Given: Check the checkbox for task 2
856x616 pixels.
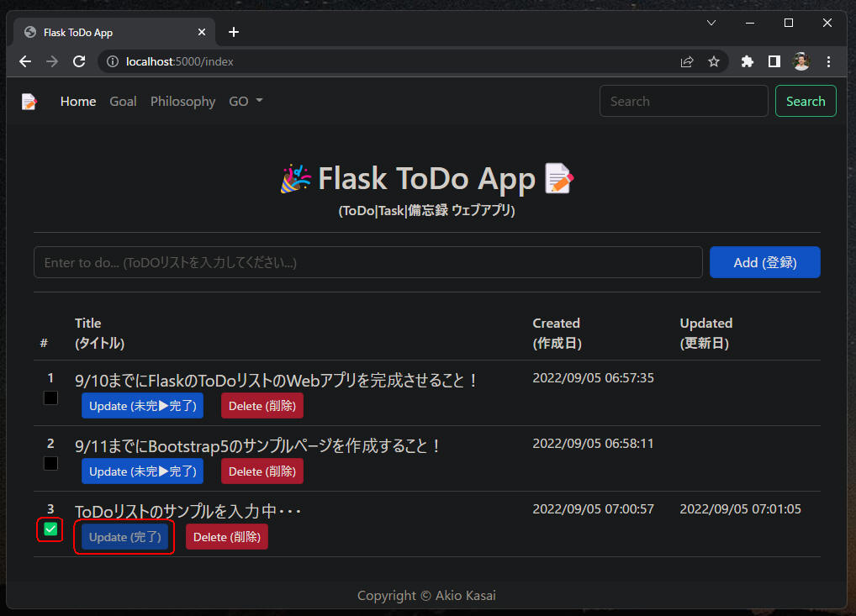Looking at the screenshot, I should pos(50,464).
